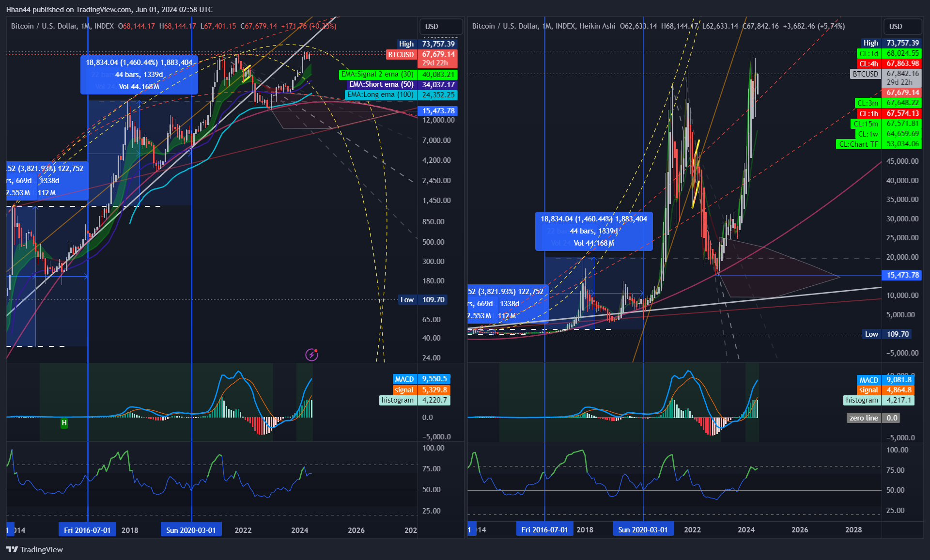Open the USD currency selector on the right chart

pos(903,26)
